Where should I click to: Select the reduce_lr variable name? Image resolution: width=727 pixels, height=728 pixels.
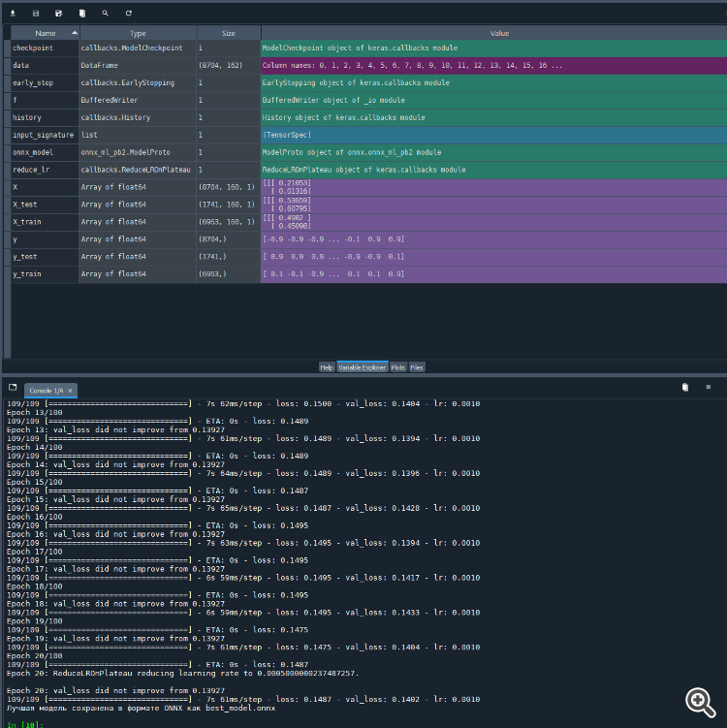click(x=45, y=170)
